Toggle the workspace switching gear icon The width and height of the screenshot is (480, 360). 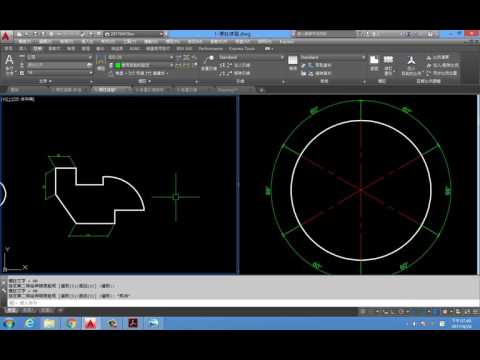445,311
